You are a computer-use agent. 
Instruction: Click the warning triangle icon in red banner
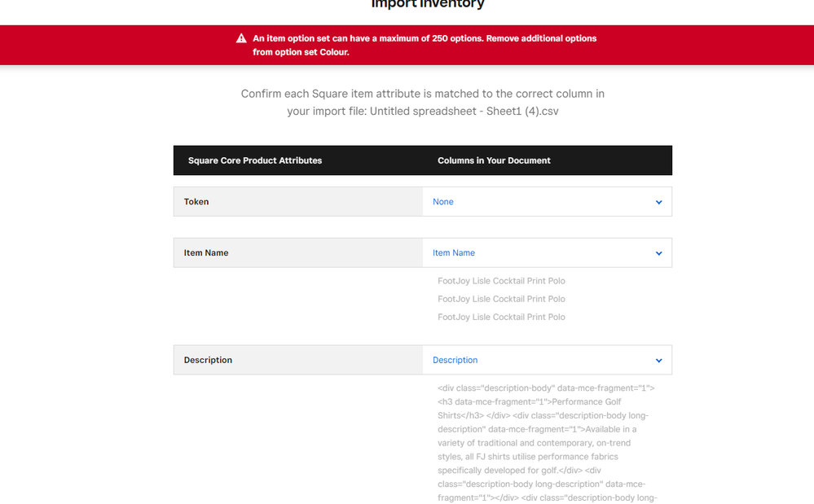coord(241,38)
